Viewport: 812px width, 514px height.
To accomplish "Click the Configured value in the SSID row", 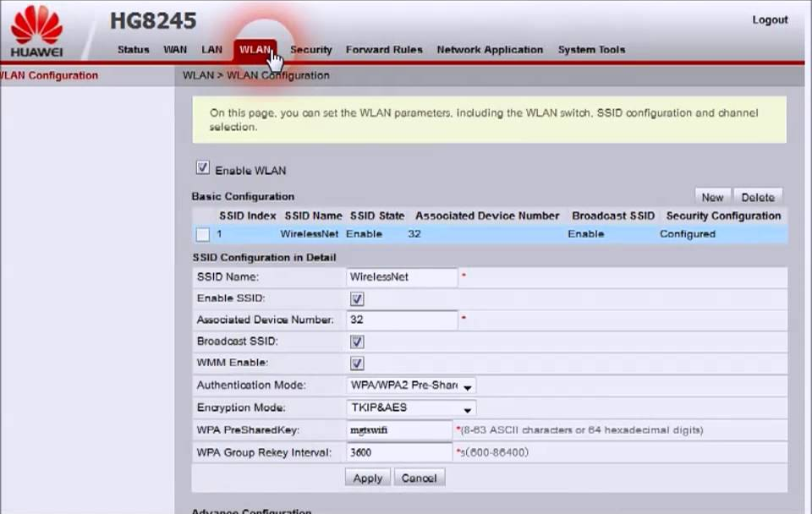I will [688, 234].
